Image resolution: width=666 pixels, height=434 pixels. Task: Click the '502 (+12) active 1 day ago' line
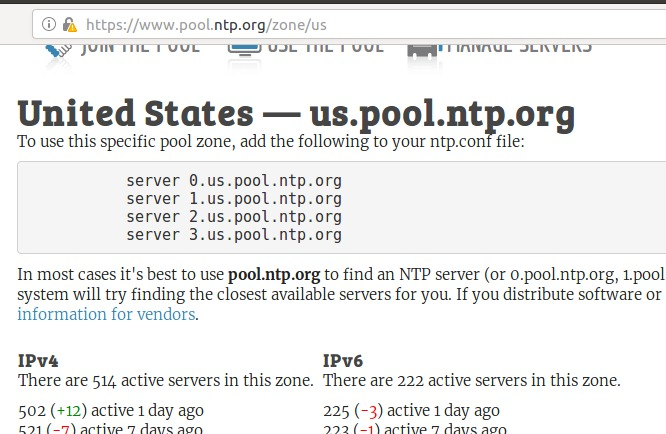111,411
